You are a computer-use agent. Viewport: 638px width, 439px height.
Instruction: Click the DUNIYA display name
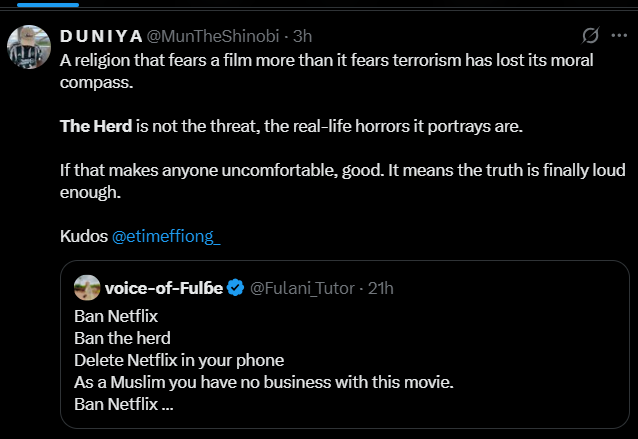[102, 36]
